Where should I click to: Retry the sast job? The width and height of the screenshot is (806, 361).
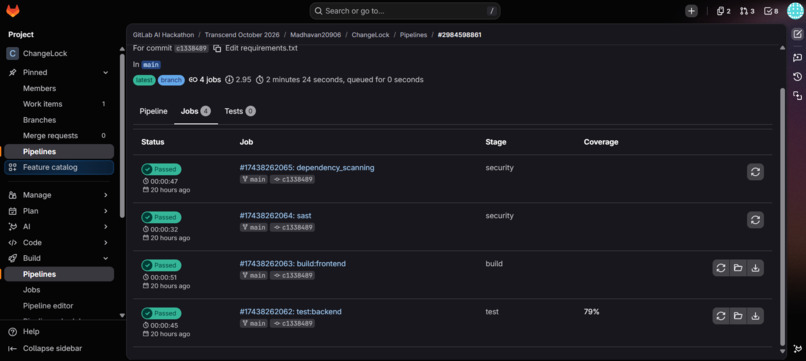[755, 220]
